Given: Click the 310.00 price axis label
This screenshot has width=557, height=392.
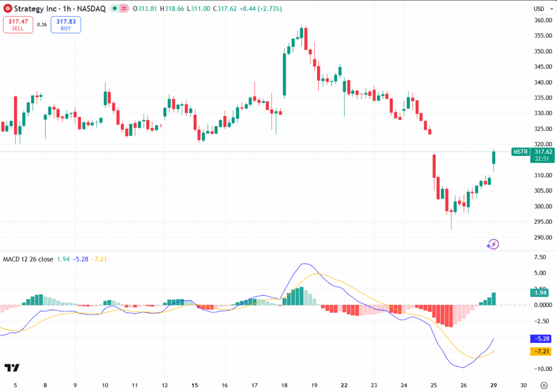Looking at the screenshot, I should [x=543, y=176].
